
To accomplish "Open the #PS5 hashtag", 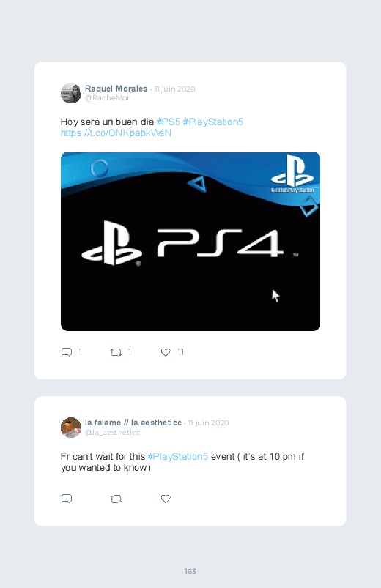I will (169, 122).
